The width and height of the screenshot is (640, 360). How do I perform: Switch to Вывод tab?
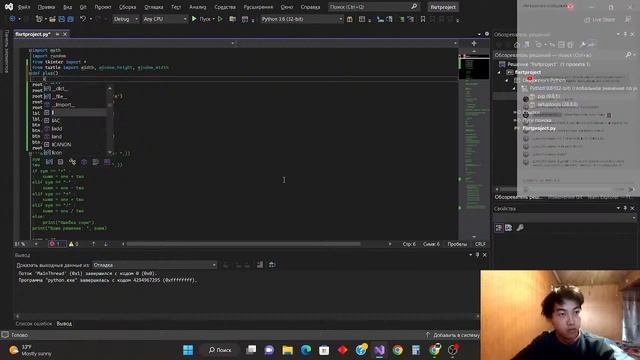[x=64, y=324]
